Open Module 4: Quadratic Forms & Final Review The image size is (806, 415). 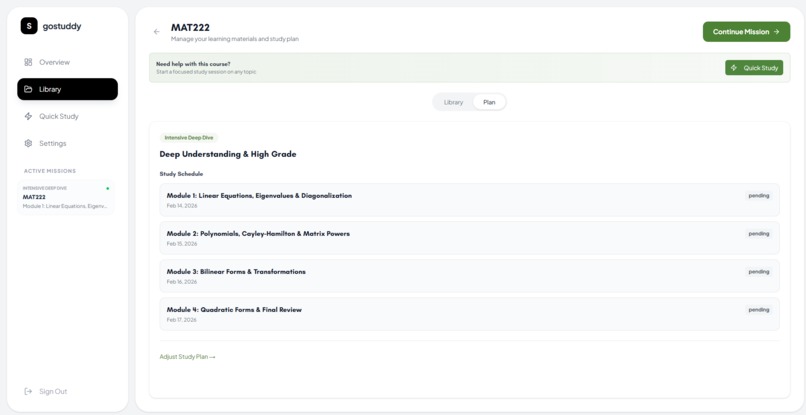469,314
